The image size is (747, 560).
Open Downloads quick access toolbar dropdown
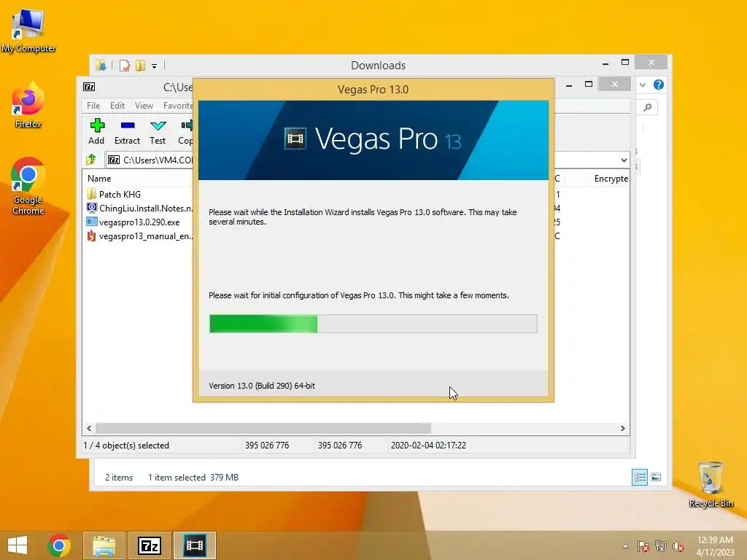[x=155, y=66]
